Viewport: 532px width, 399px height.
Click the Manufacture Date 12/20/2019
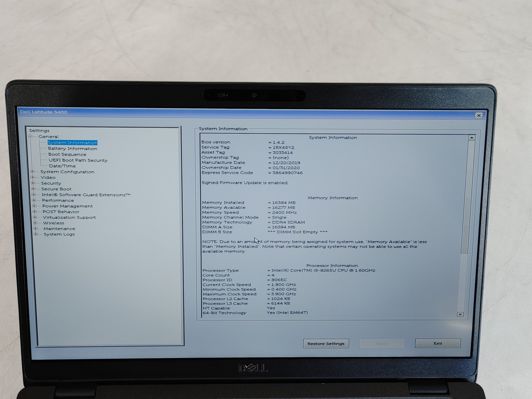point(286,163)
